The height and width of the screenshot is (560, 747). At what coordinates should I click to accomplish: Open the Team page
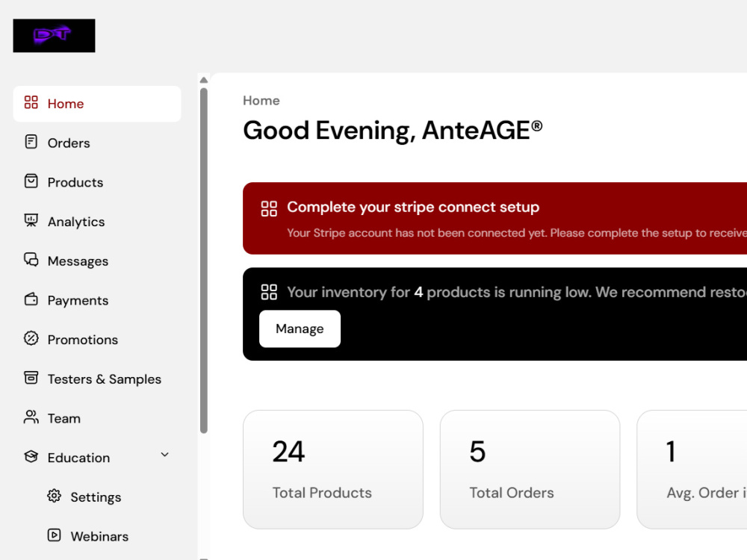[x=97, y=418]
